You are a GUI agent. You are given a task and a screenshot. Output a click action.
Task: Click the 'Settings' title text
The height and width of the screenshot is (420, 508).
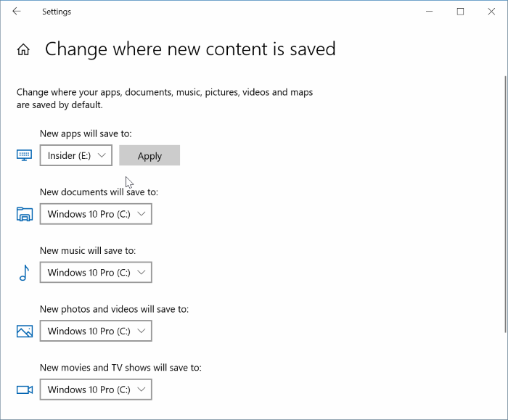pos(57,12)
